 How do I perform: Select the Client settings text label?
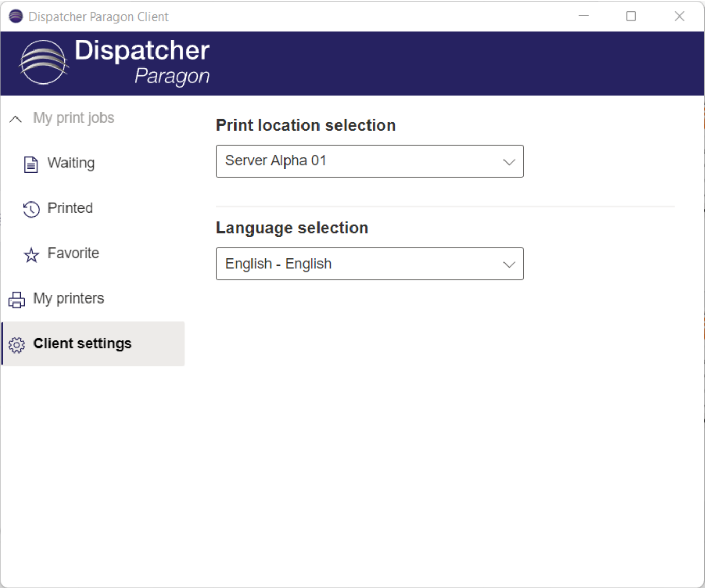click(x=82, y=343)
